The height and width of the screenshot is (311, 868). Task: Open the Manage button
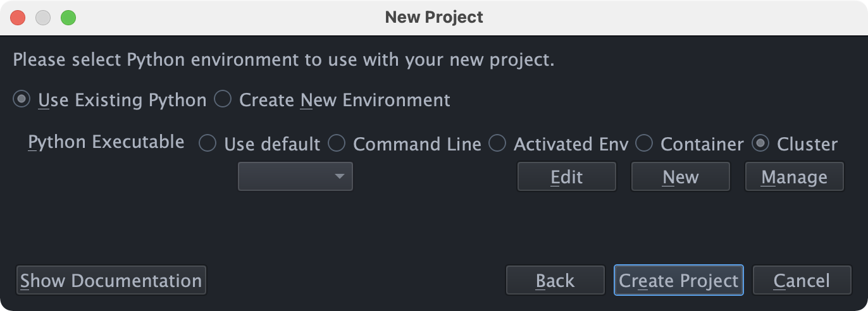[794, 177]
